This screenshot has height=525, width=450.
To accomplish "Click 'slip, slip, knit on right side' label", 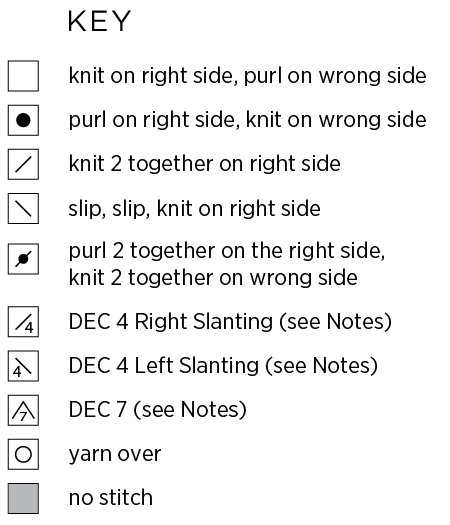I will pos(195,209).
